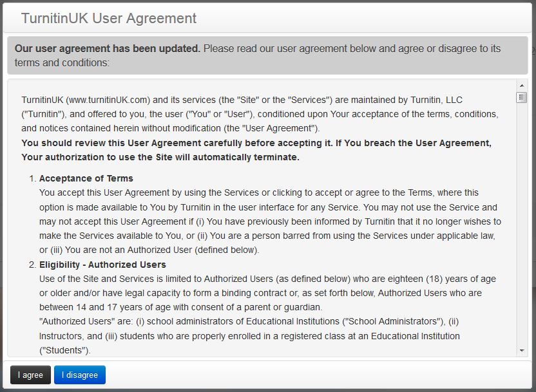The height and width of the screenshot is (392, 536).
Task: Click the Eligibility - Authorized Users heading
Action: 102,265
